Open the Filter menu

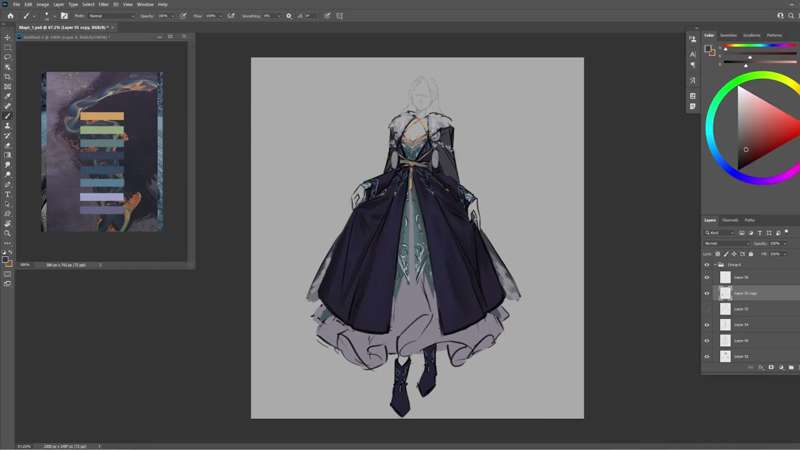click(104, 4)
